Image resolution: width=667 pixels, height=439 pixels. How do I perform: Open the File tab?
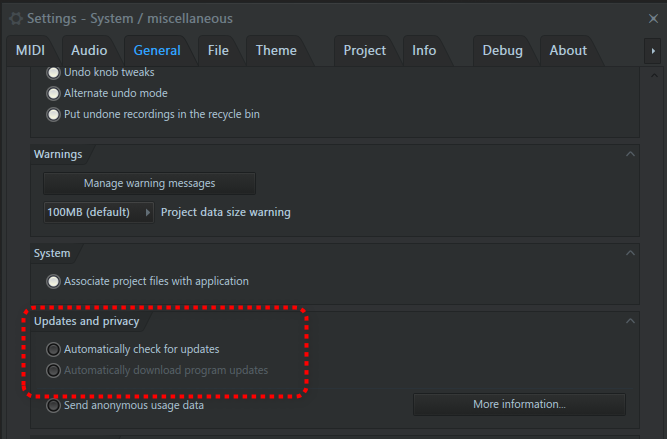pyautogui.click(x=218, y=50)
